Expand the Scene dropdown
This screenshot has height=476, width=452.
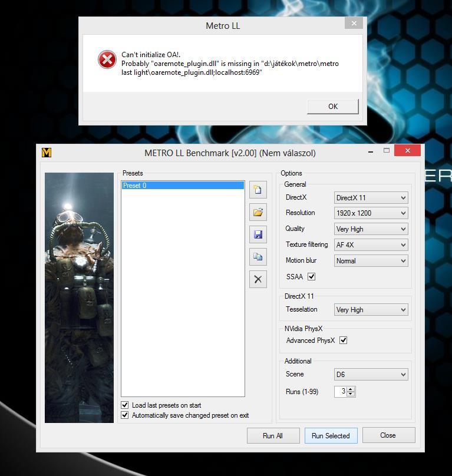tap(371, 374)
